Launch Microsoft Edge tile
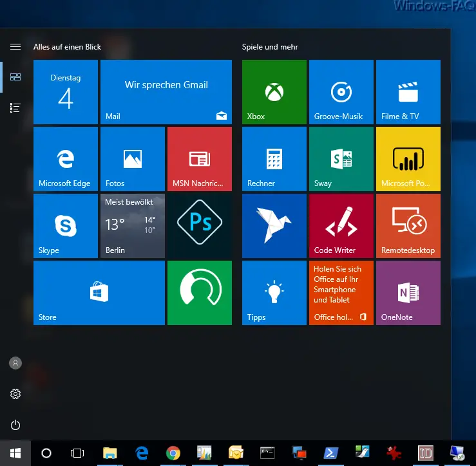Viewport: 476px width, 466px height. (66, 159)
